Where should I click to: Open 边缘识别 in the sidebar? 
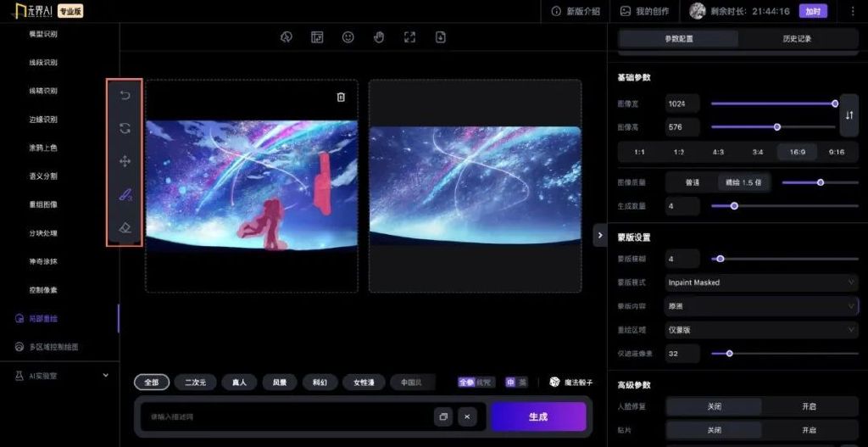point(43,119)
